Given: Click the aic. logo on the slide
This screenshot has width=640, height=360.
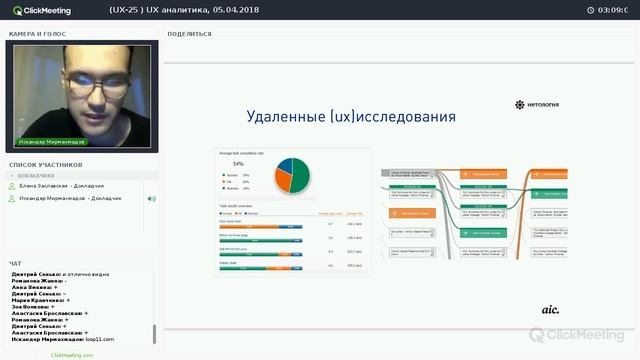Looking at the screenshot, I should click(x=550, y=310).
